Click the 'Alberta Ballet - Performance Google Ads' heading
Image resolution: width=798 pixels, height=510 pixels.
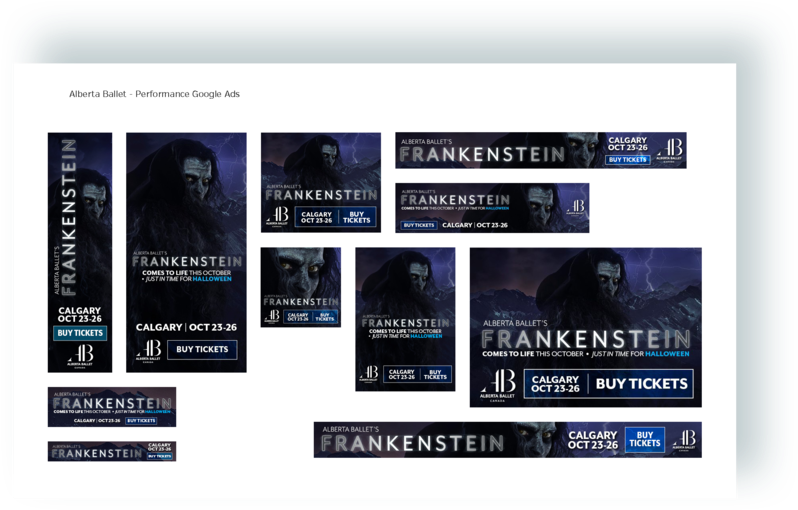click(154, 94)
